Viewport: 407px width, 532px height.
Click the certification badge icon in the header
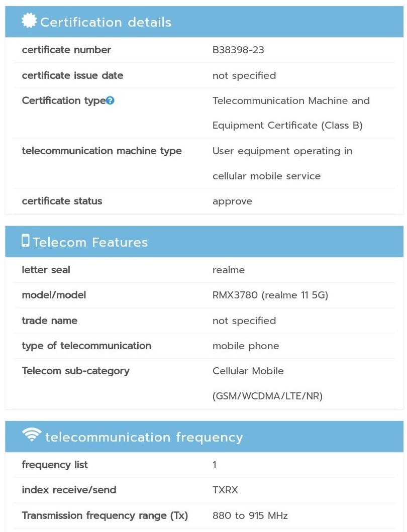click(29, 21)
